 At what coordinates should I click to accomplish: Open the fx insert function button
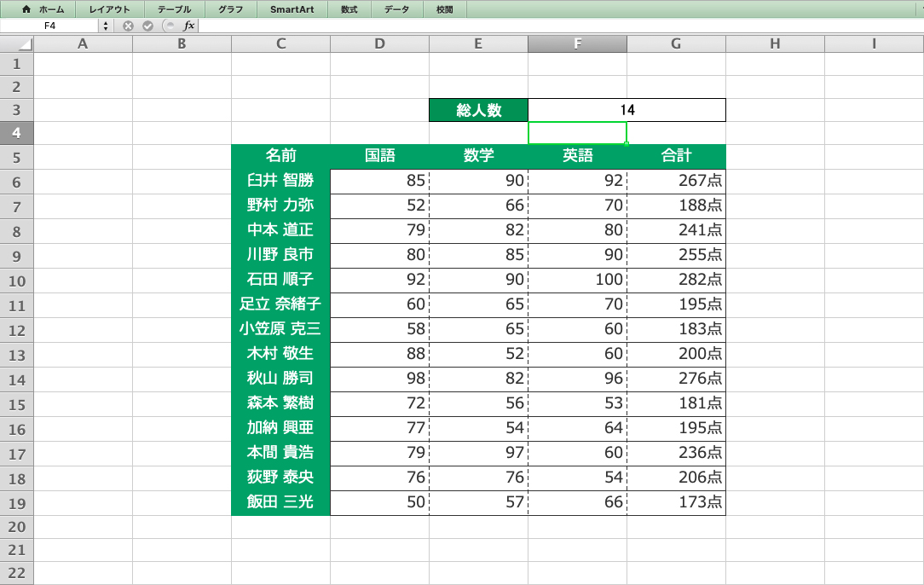188,26
